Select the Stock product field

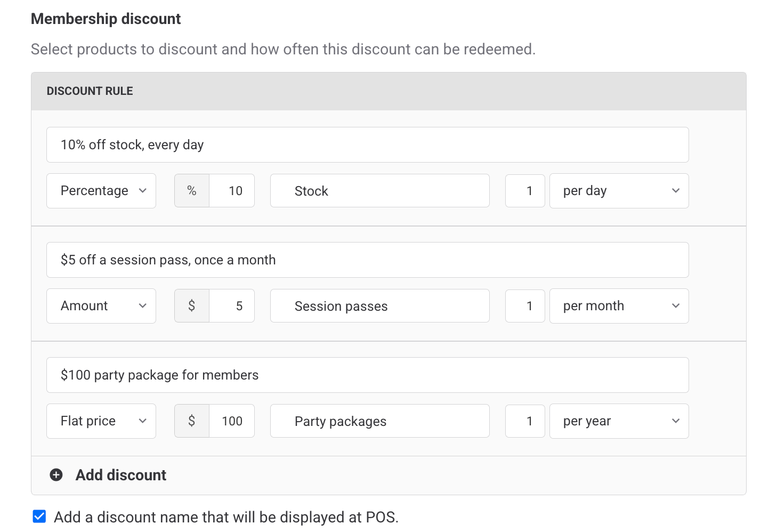coord(379,191)
